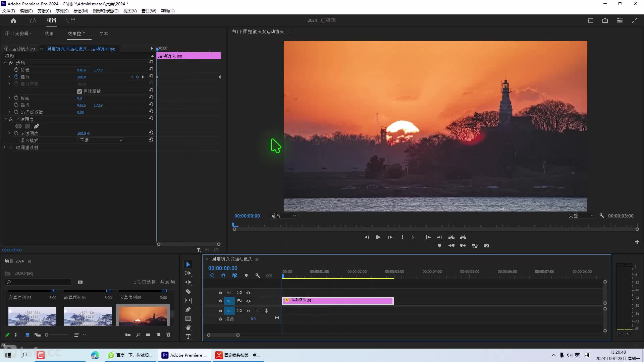Toggle full-screen video output icon
Image resolution: width=644 pixels, height=362 pixels.
[x=635, y=20]
